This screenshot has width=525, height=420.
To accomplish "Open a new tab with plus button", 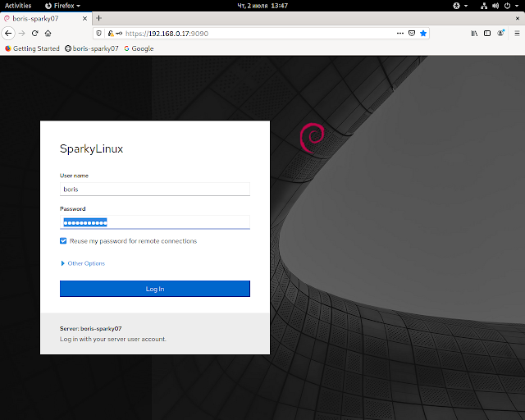I will coord(98,18).
